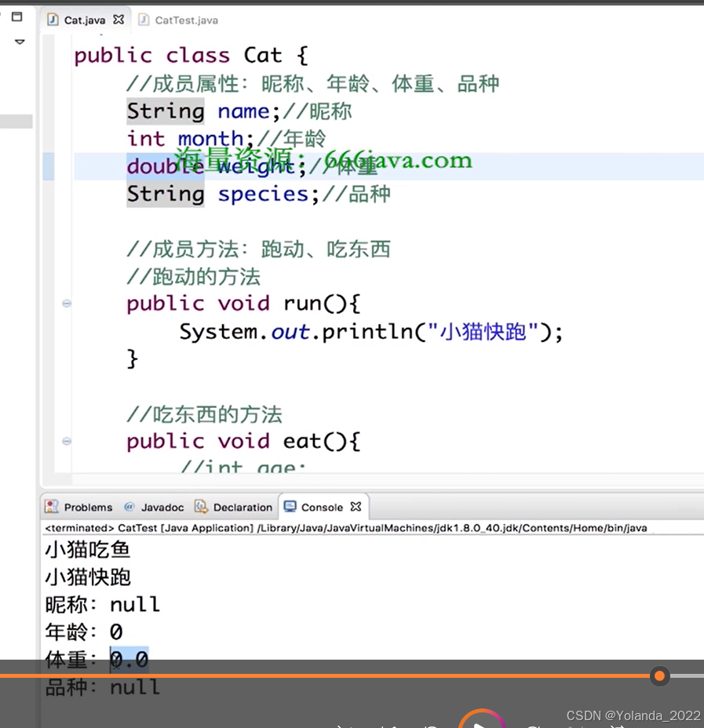Click the maximize view icon in left panel

coord(17,16)
